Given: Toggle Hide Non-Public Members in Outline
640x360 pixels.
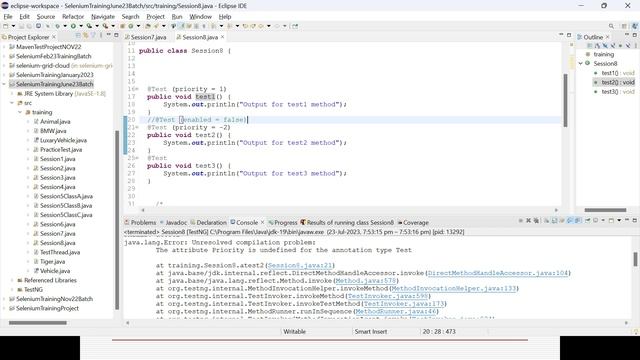Looking at the screenshot, I should point(620,46).
